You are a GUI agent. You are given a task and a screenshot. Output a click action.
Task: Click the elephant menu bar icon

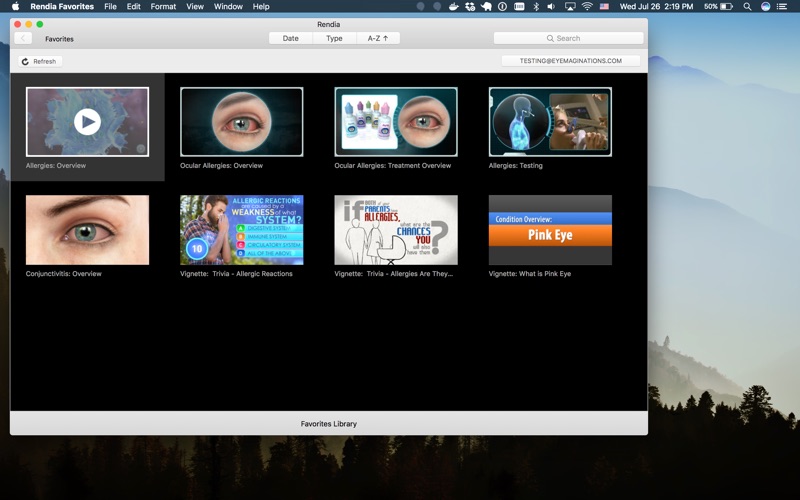tap(486, 7)
